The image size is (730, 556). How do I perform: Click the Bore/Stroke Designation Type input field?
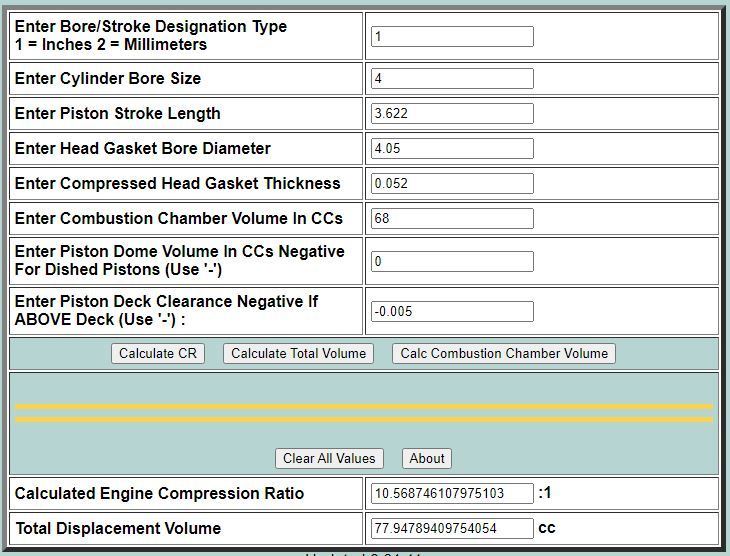point(452,36)
